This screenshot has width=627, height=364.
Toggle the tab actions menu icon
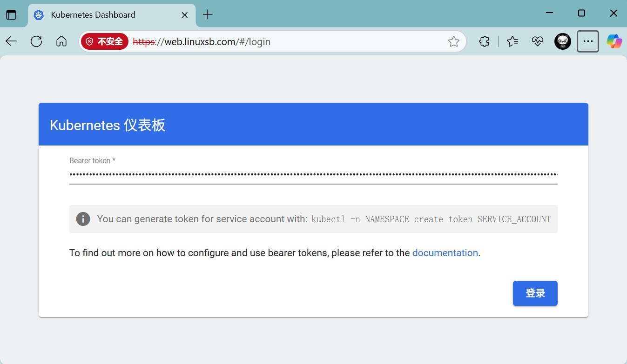click(x=11, y=15)
